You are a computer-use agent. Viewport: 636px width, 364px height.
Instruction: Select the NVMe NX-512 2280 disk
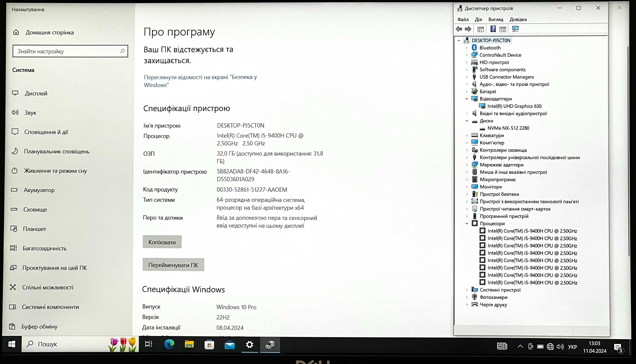click(x=508, y=128)
